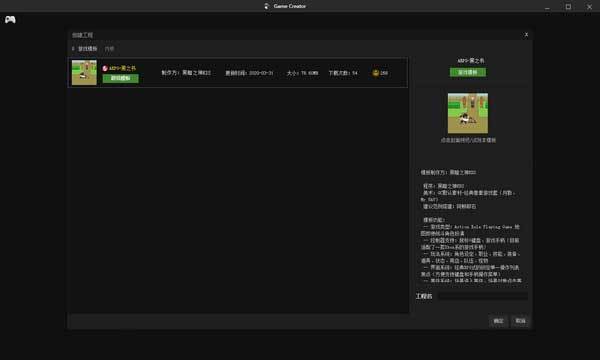Click the green button under ARPG-黑之书 in list
Screen dimensions: 600x360
(x=121, y=78)
